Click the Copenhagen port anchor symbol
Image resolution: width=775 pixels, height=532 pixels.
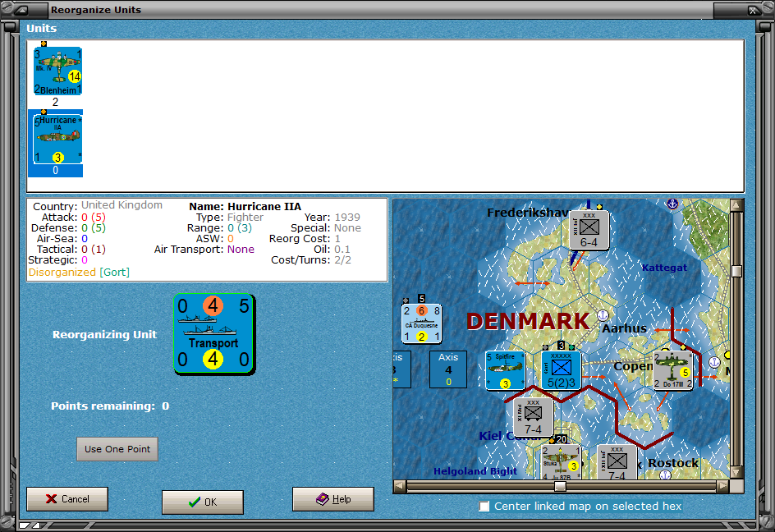point(714,362)
